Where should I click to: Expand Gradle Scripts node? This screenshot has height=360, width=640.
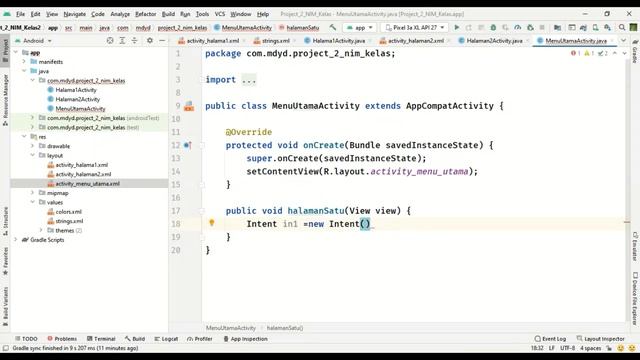(16, 240)
